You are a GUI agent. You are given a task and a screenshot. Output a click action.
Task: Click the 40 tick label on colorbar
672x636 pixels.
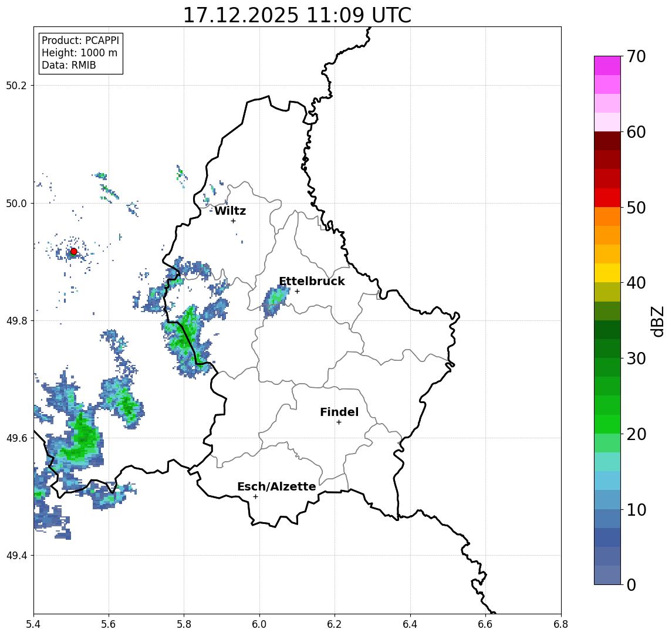point(636,283)
